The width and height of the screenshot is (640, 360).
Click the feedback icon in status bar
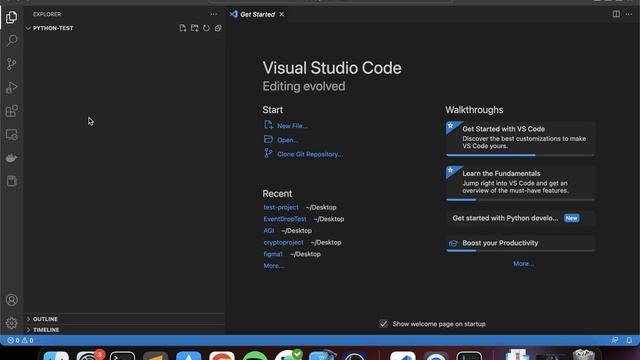[615, 340]
